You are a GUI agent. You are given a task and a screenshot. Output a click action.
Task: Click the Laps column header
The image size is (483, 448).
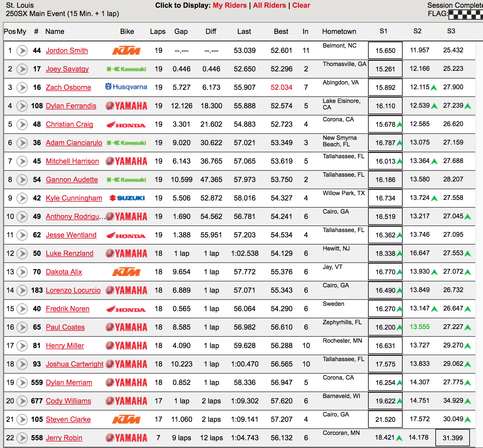click(x=158, y=32)
